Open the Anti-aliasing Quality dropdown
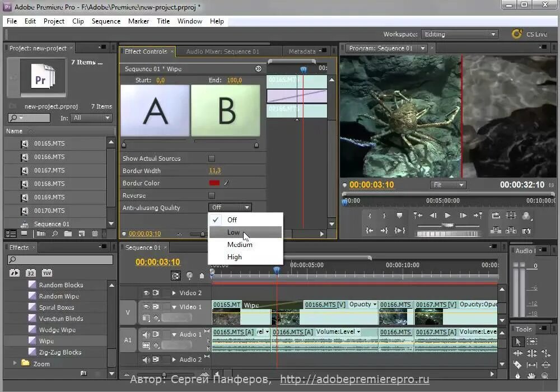The height and width of the screenshot is (392, 560). [x=230, y=207]
